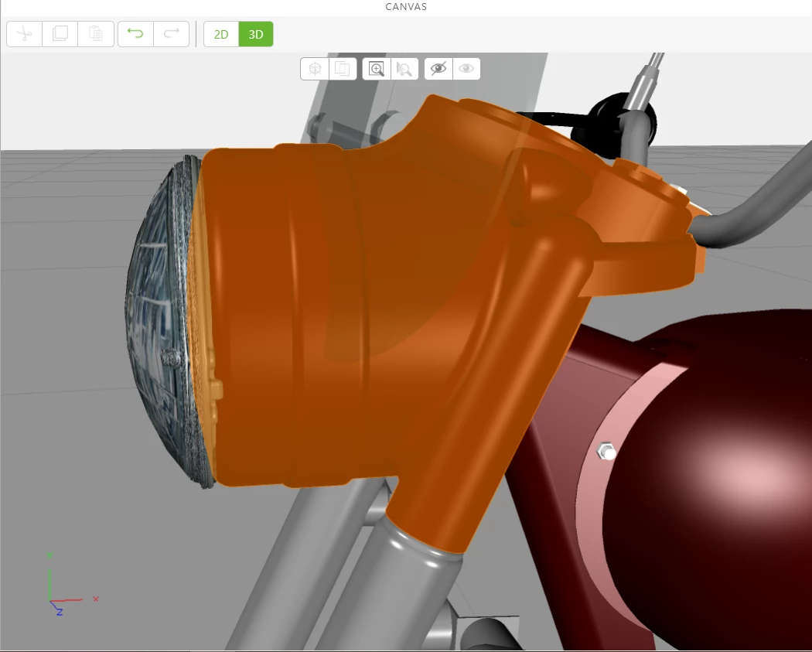Screen dimensions: 812x652
Task: Select the 3D view mode button
Action: (256, 34)
